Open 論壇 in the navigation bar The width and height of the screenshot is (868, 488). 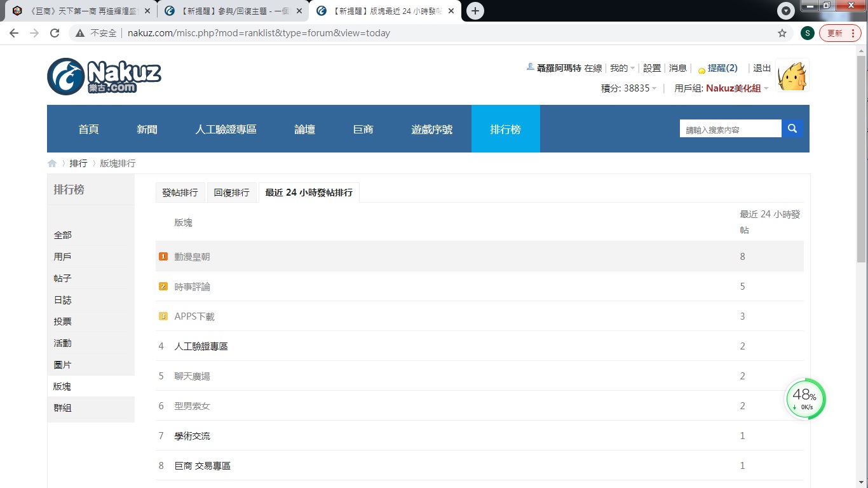(x=305, y=129)
